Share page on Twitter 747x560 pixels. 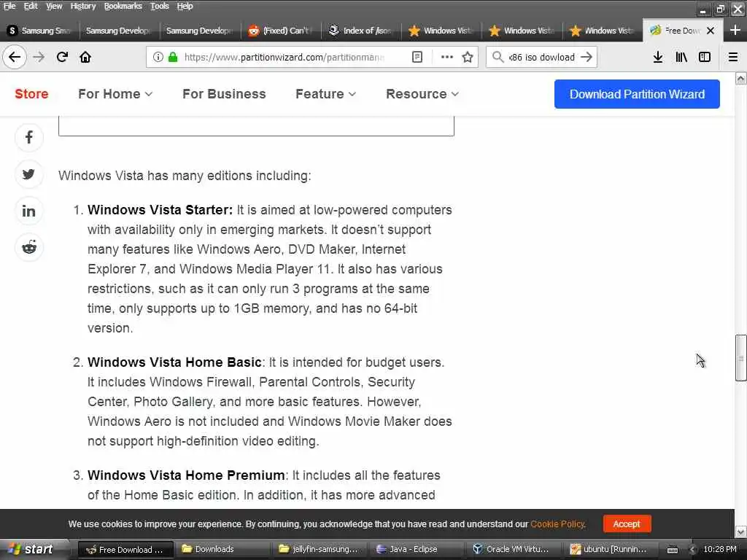pos(29,174)
